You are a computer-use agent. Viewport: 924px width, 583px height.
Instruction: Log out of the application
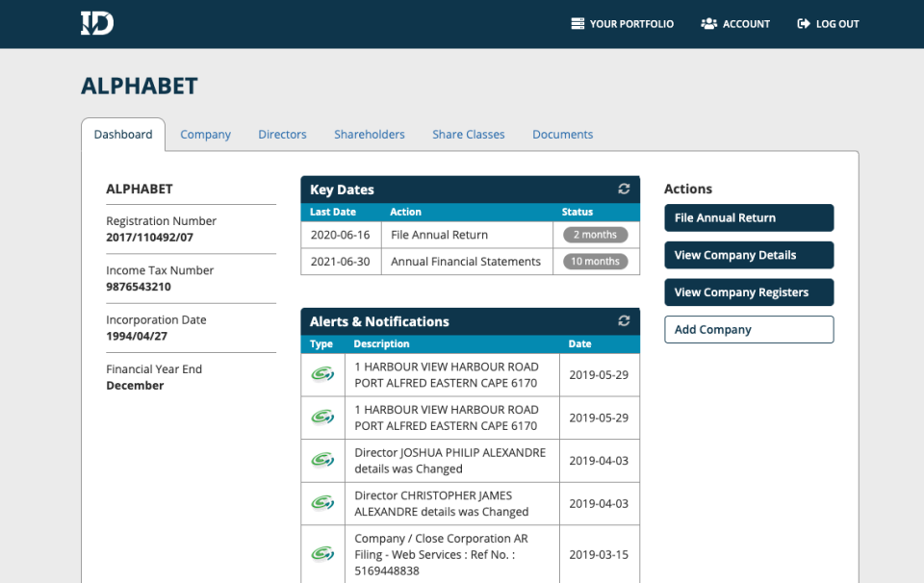828,24
